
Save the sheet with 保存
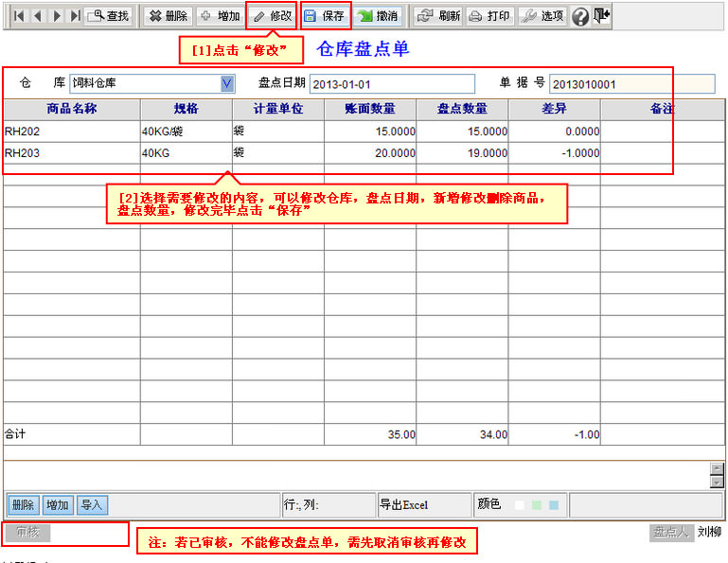pyautogui.click(x=325, y=16)
